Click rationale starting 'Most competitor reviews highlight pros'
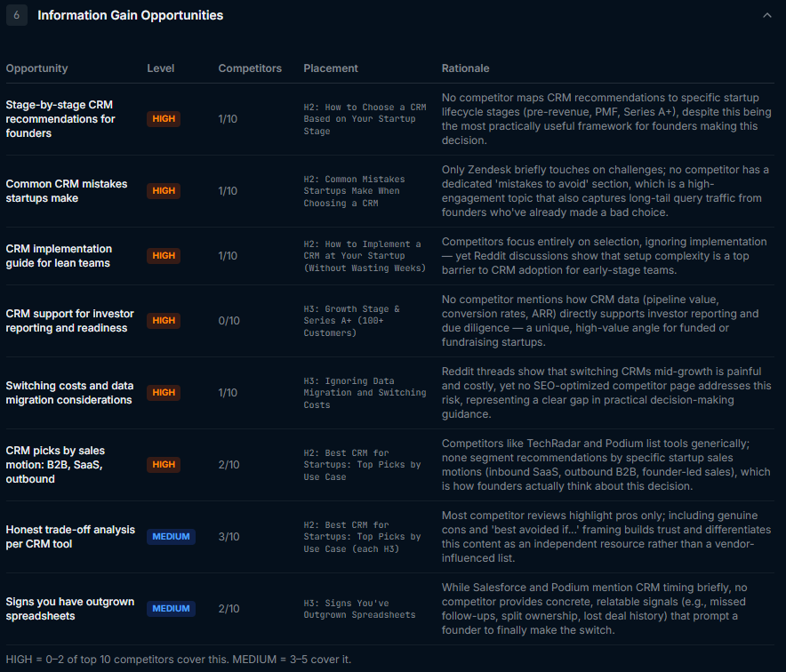This screenshot has height=672, width=786. [x=606, y=537]
